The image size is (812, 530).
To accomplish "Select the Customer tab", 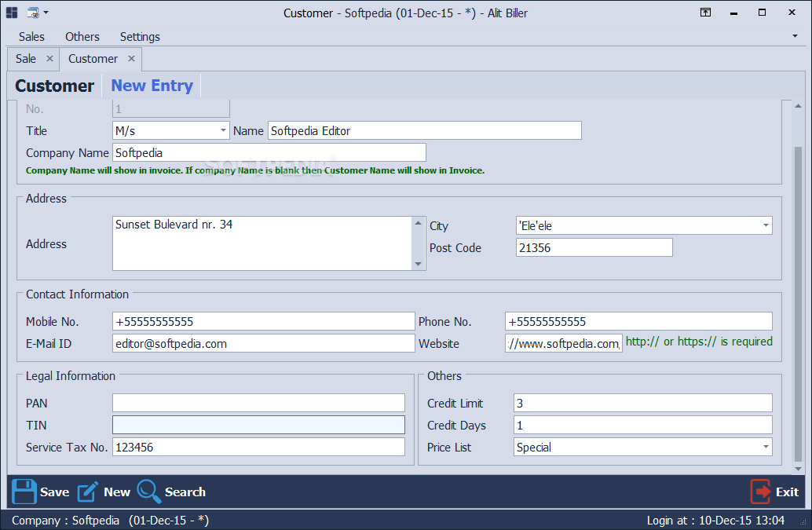I will pos(93,59).
